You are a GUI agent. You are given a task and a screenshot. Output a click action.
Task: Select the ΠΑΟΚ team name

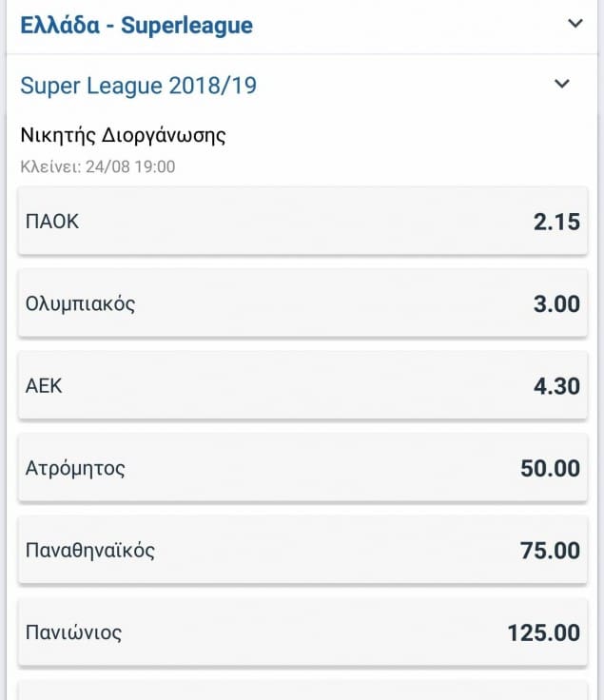pos(52,222)
